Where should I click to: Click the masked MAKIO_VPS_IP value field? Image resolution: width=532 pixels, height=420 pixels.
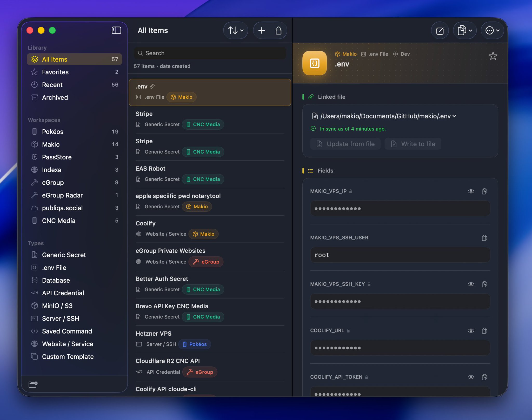pyautogui.click(x=400, y=208)
